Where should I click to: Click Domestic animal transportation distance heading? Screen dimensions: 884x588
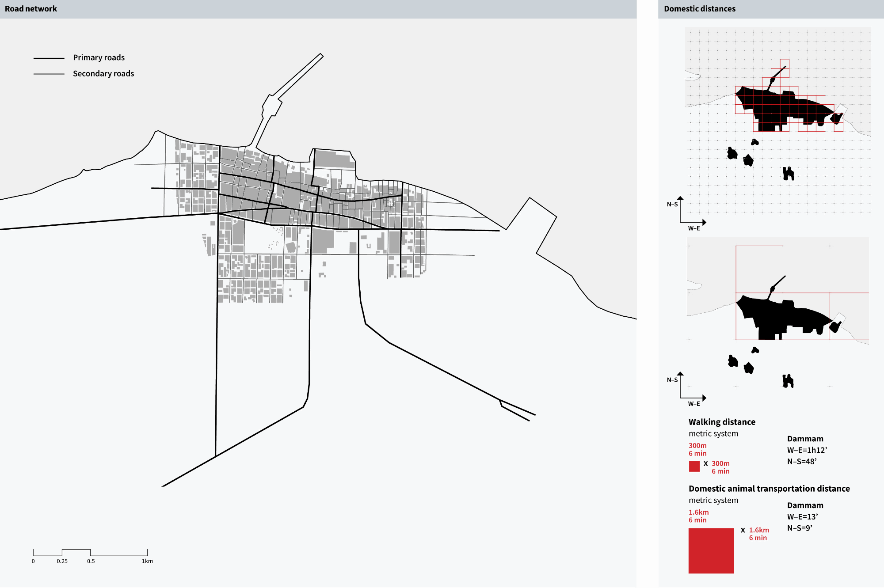[x=769, y=489]
